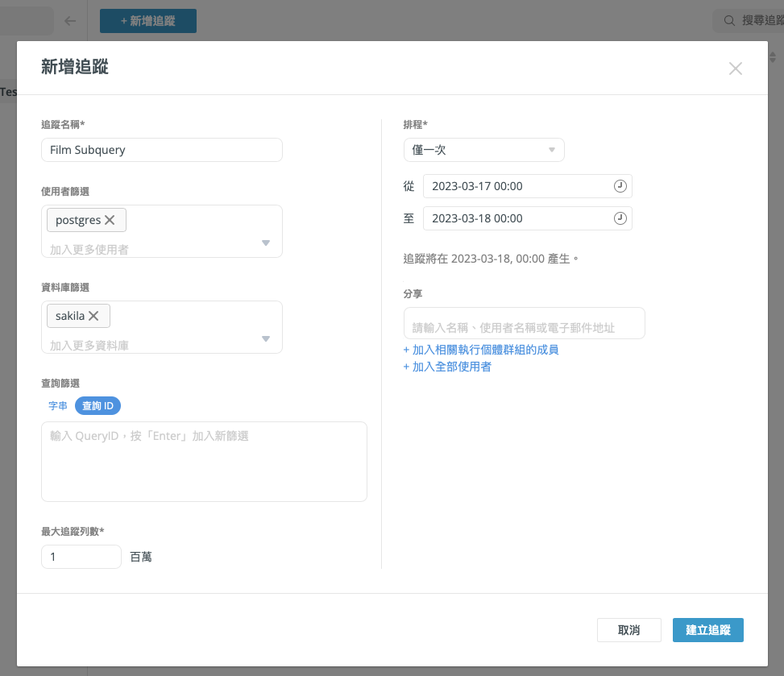This screenshot has width=784, height=676.
Task: Click the clock icon beside the end date
Action: click(x=620, y=218)
